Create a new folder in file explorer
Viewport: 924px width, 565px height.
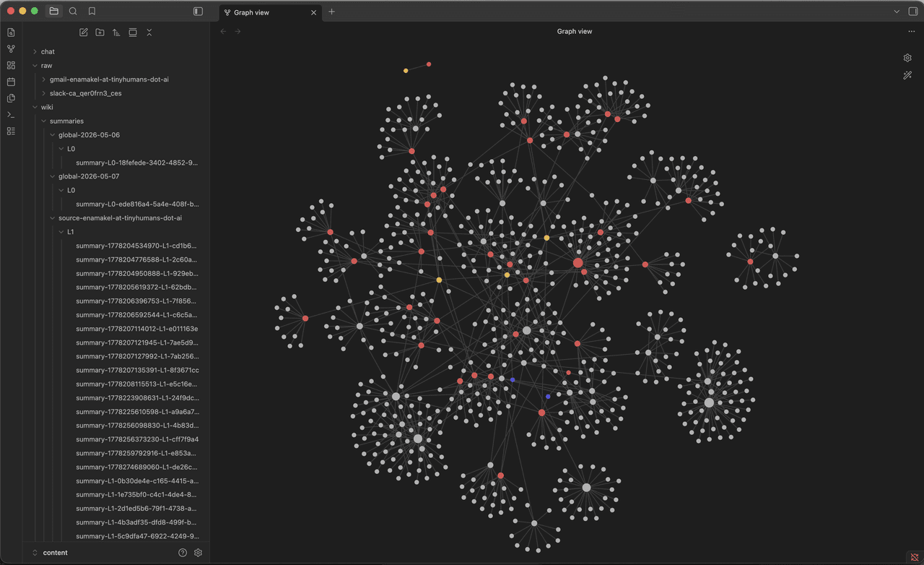pos(100,33)
